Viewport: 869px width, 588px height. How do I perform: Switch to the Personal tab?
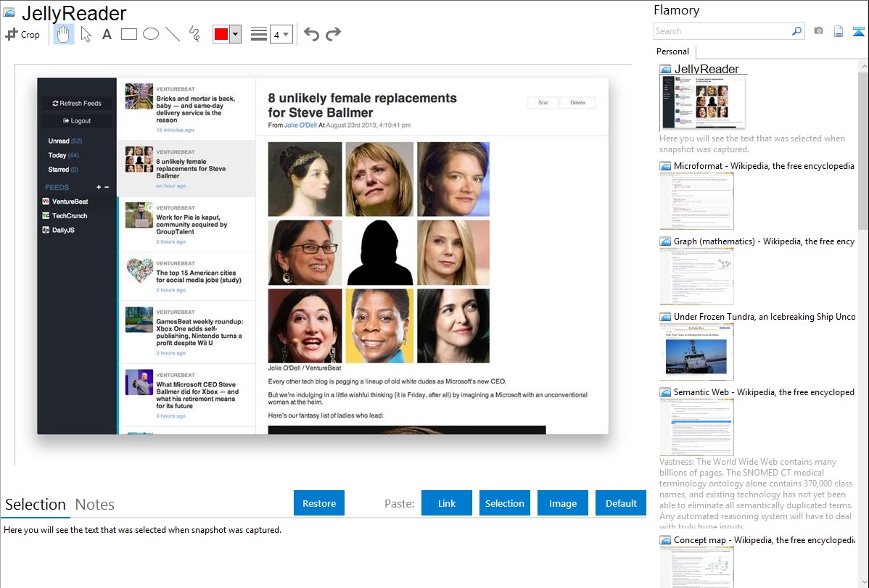(x=672, y=51)
